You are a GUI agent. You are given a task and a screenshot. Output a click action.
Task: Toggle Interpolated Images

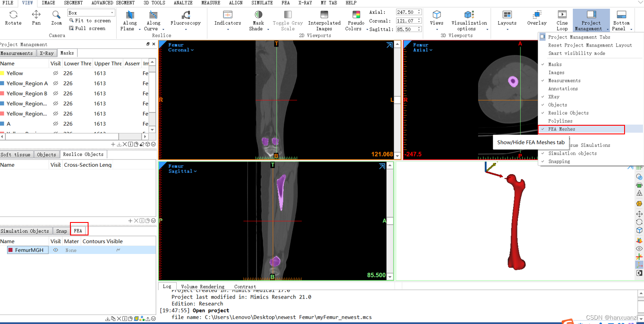pyautogui.click(x=324, y=21)
